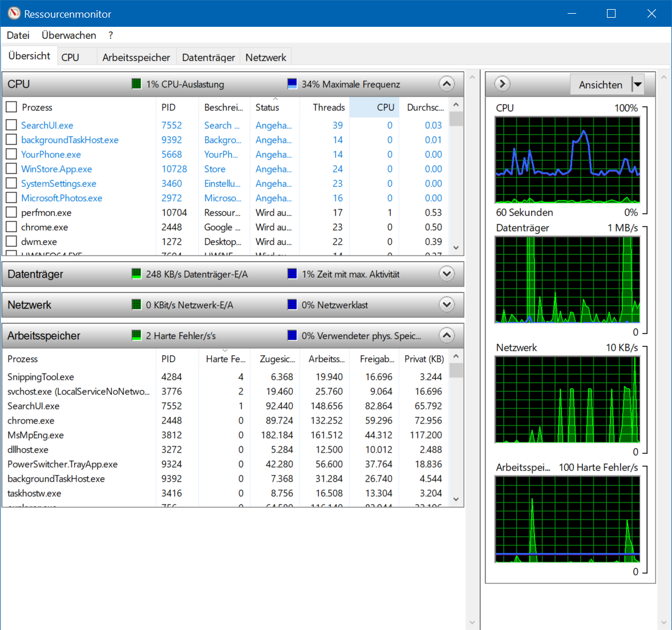Sort CPU table by PID column
Viewport: 672px width, 630px height.
[x=177, y=107]
